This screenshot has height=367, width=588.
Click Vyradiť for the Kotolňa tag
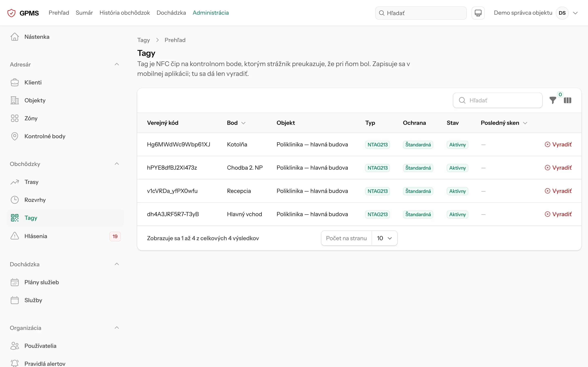[x=558, y=144]
